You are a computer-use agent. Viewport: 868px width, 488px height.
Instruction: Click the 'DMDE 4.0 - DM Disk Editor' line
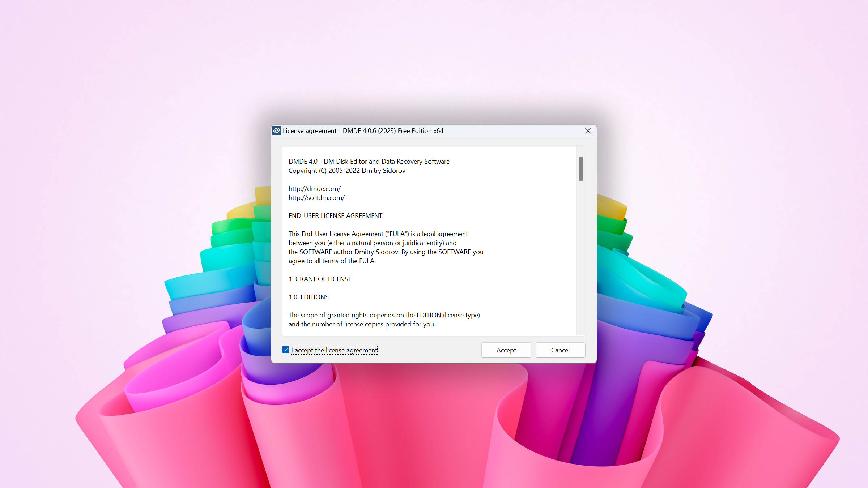point(369,162)
